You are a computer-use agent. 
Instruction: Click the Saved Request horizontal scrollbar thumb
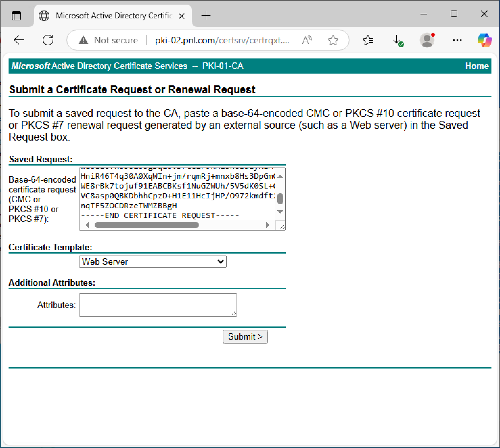pyautogui.click(x=147, y=225)
